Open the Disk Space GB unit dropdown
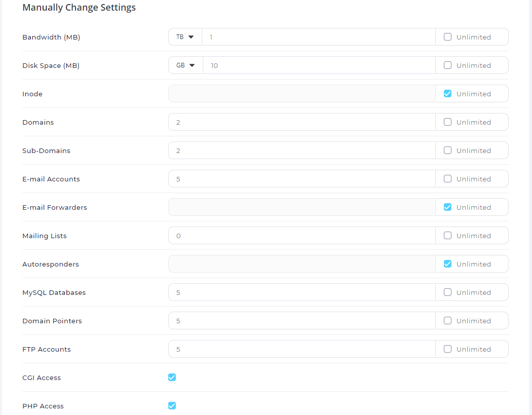532x415 pixels. pos(185,65)
